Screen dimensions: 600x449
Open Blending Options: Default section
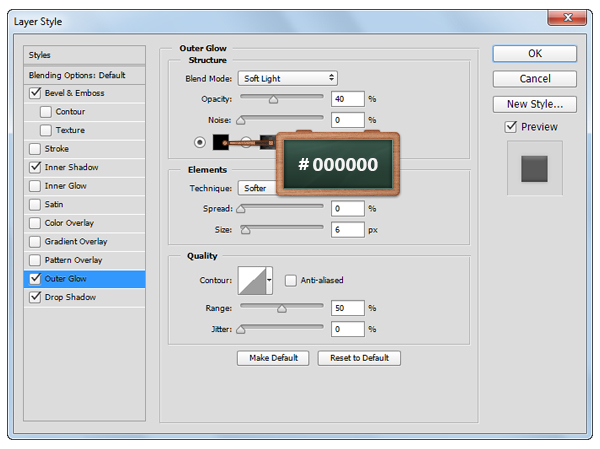coord(77,75)
